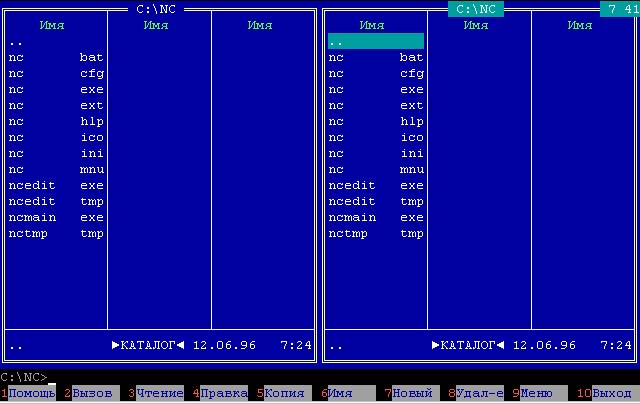Select ncedit.exe in the left panel

[56, 185]
